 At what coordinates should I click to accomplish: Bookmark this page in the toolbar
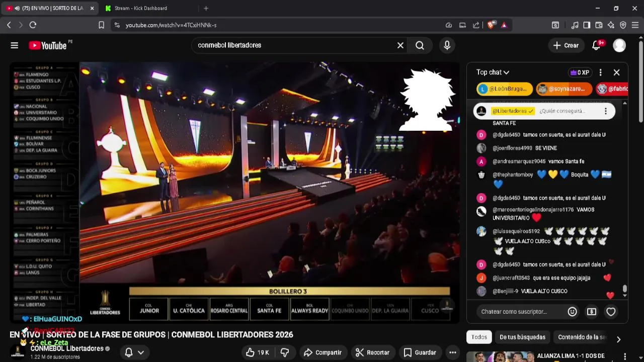click(101, 25)
